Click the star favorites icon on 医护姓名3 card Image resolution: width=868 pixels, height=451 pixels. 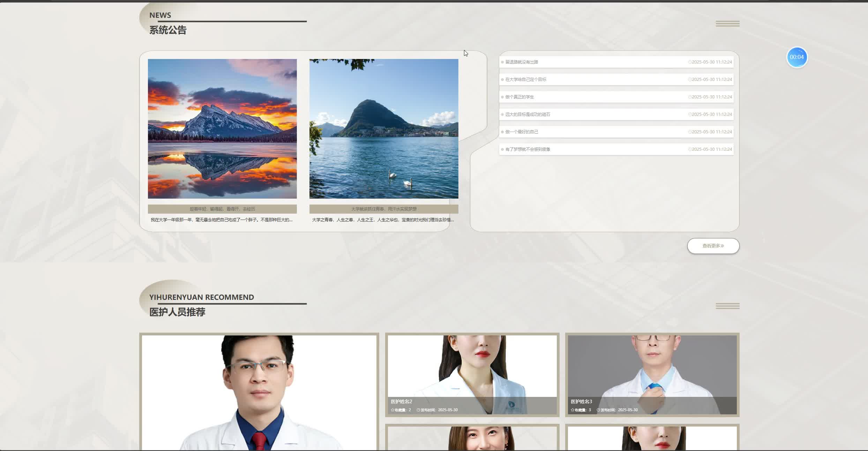click(x=573, y=410)
